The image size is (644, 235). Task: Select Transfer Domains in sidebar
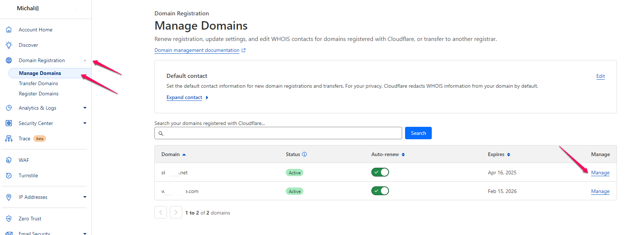point(38,83)
